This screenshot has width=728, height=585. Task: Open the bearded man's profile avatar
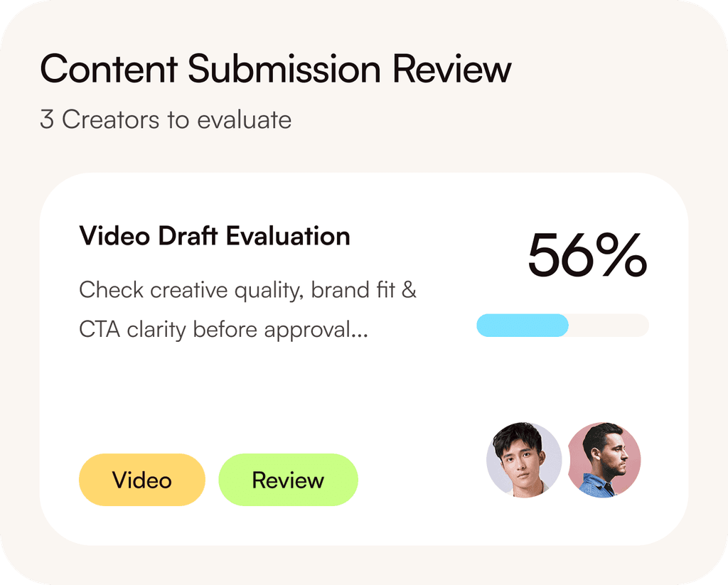pos(604,459)
